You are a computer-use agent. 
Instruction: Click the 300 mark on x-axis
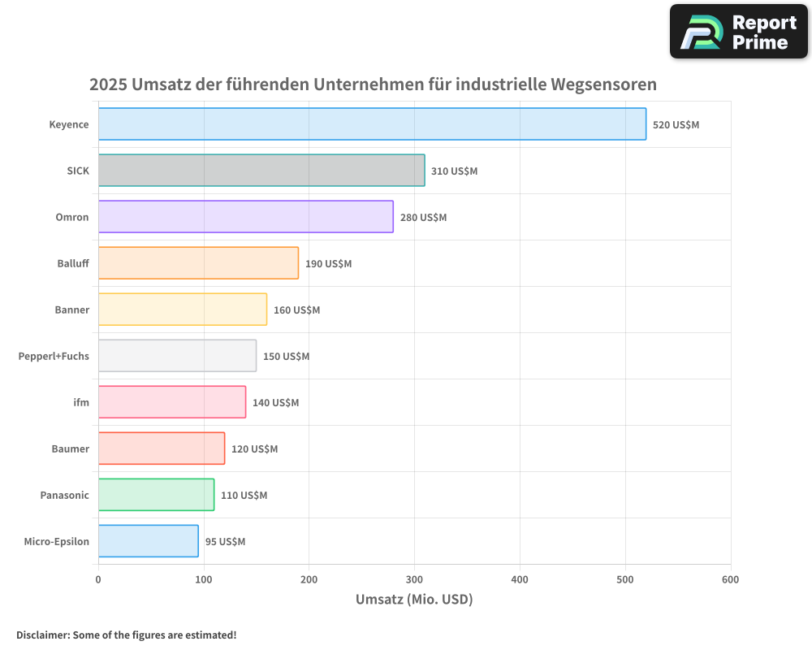[x=414, y=580]
